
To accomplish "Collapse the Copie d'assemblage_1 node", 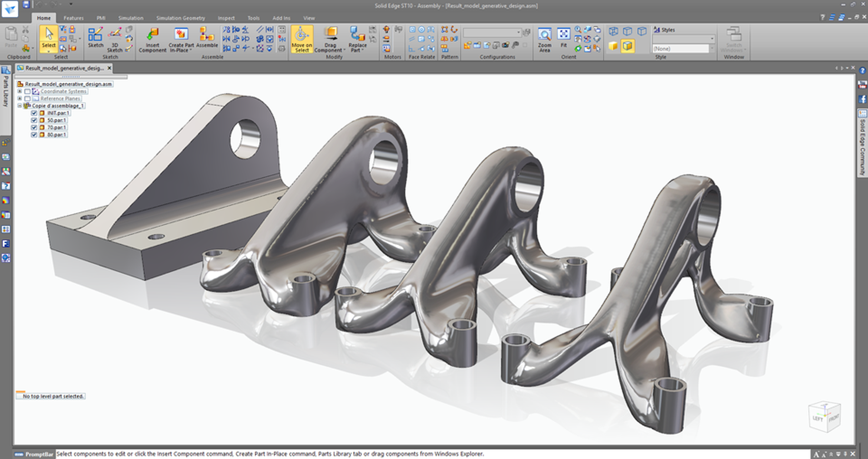I will pos(19,105).
